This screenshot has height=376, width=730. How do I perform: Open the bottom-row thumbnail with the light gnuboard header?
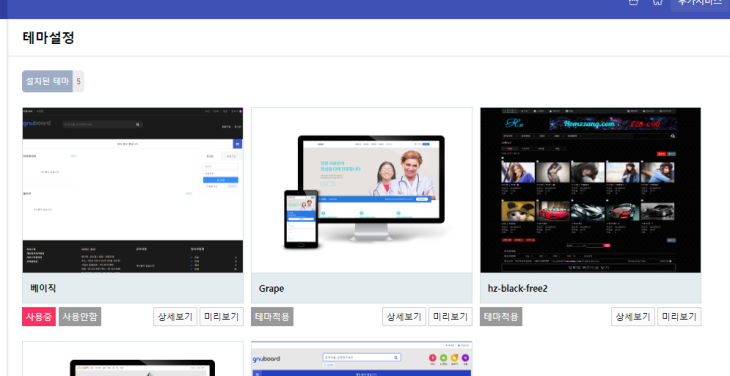362,359
